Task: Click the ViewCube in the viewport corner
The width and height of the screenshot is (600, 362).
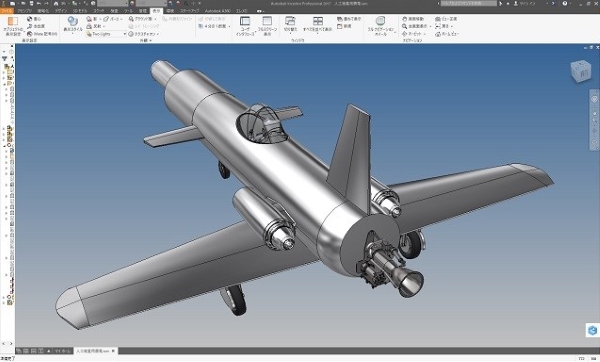Action: (581, 71)
